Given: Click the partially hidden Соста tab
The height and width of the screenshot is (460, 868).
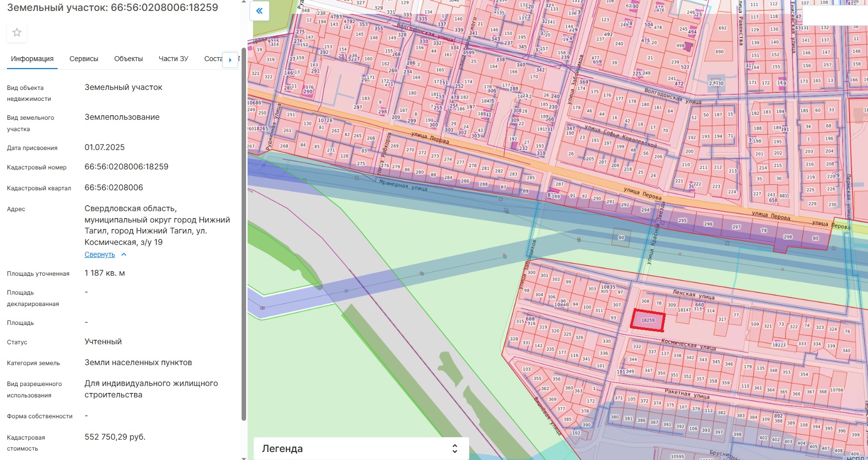Looking at the screenshot, I should click(213, 59).
